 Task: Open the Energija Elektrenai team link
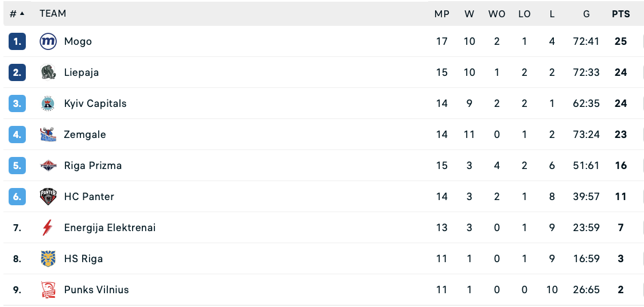[x=110, y=228]
